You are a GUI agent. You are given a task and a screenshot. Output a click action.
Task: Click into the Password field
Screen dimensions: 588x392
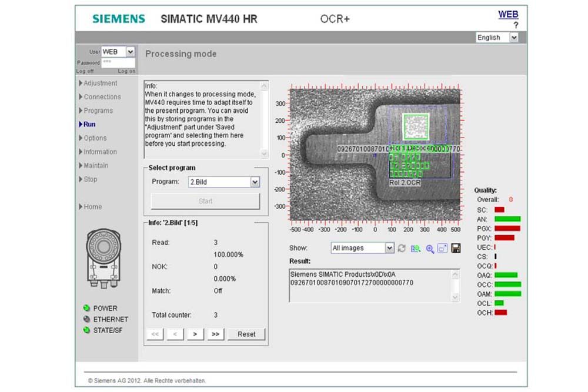118,62
